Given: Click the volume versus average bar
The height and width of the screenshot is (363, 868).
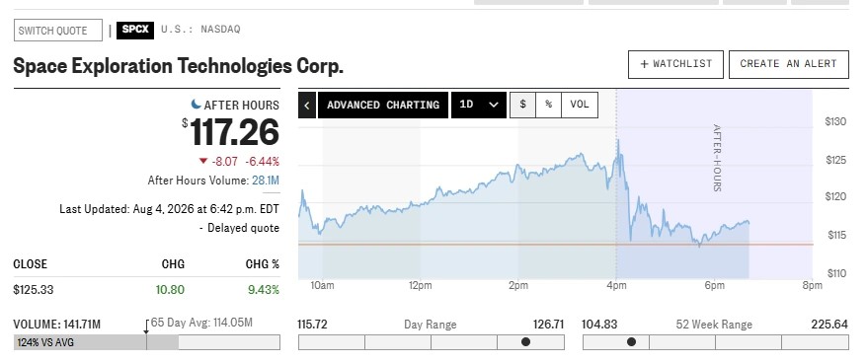Looking at the screenshot, I should (147, 342).
